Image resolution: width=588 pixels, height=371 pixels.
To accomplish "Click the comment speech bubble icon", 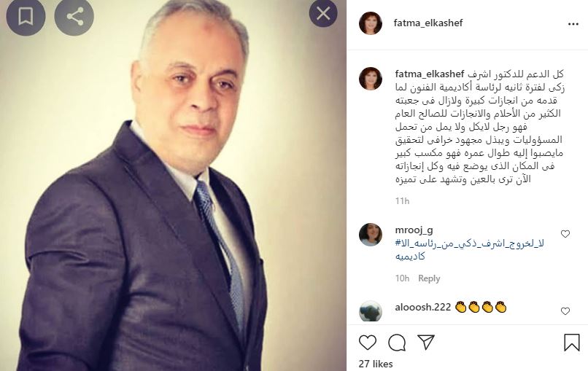I will (397, 343).
